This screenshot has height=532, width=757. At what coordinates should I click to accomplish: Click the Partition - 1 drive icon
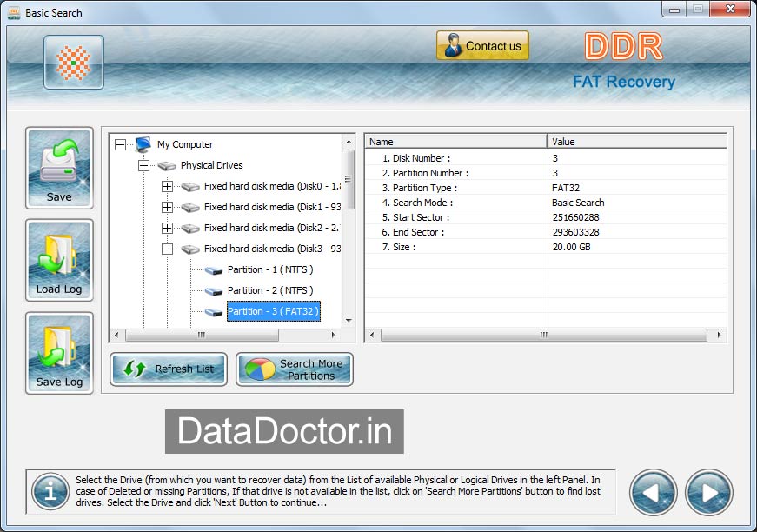coord(214,270)
